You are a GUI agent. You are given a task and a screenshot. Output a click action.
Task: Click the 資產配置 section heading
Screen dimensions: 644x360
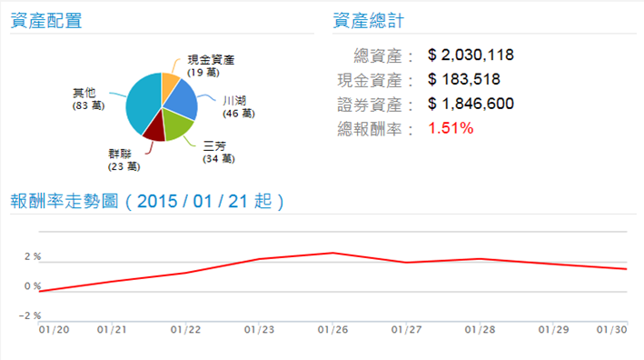pos(46,21)
